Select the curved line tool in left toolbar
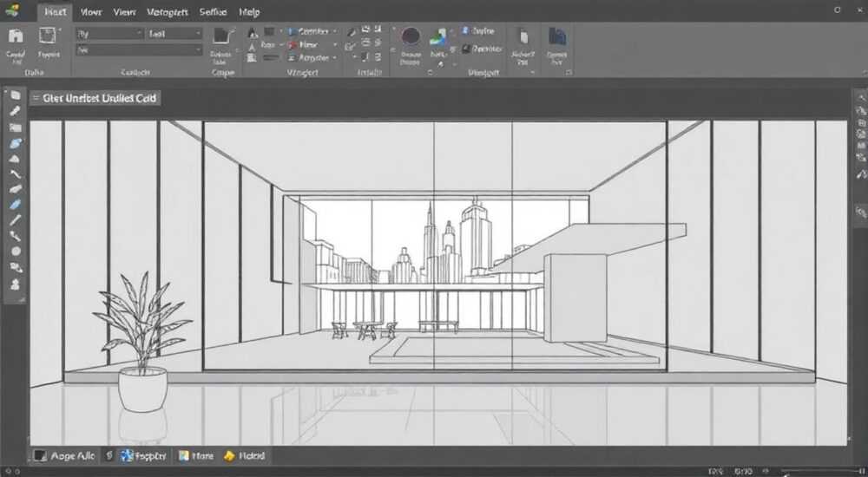The height and width of the screenshot is (477, 868). pos(15,174)
